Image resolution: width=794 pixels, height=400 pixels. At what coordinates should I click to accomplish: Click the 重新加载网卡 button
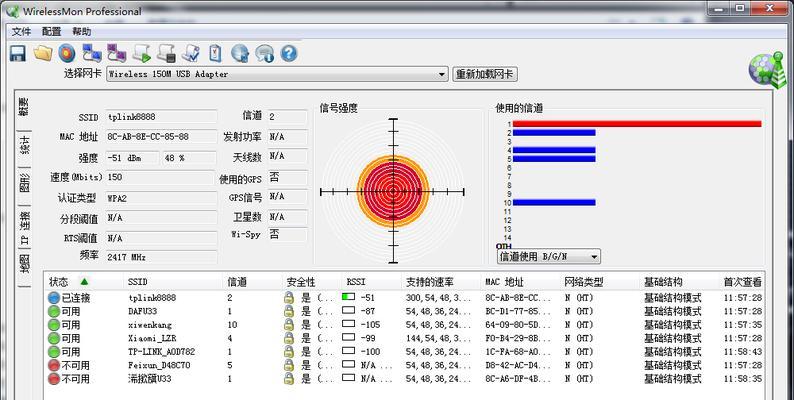pos(485,74)
